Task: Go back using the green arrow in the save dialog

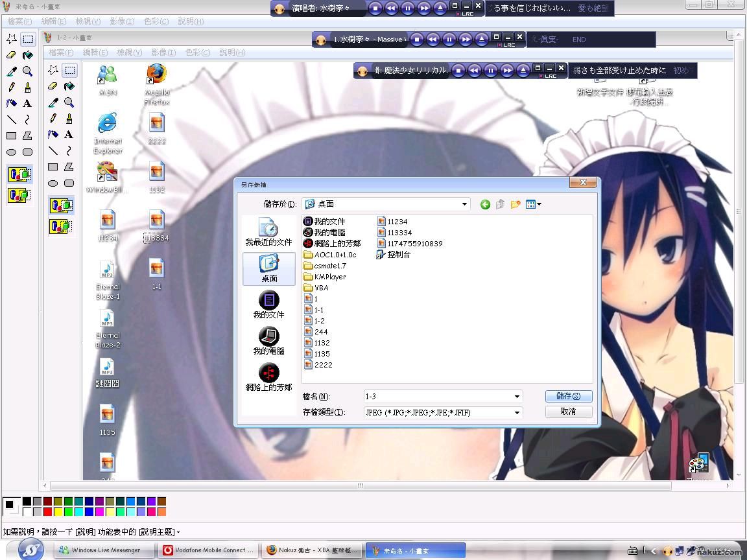Action: click(485, 204)
